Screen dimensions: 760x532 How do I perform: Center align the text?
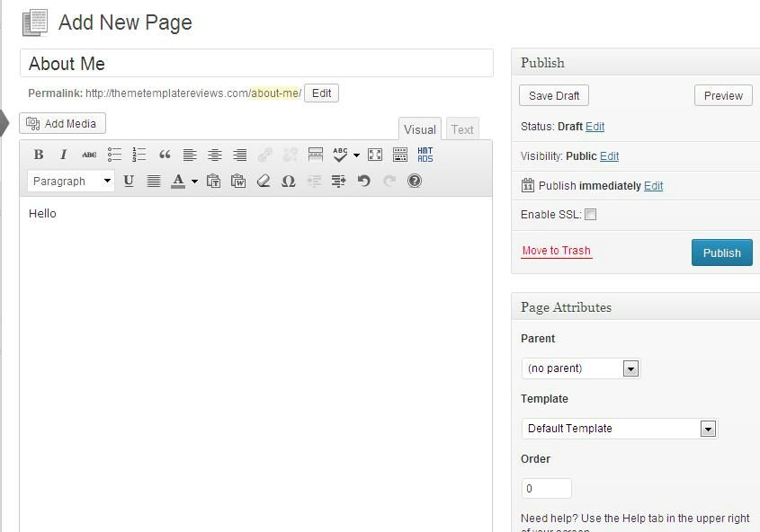pyautogui.click(x=215, y=155)
